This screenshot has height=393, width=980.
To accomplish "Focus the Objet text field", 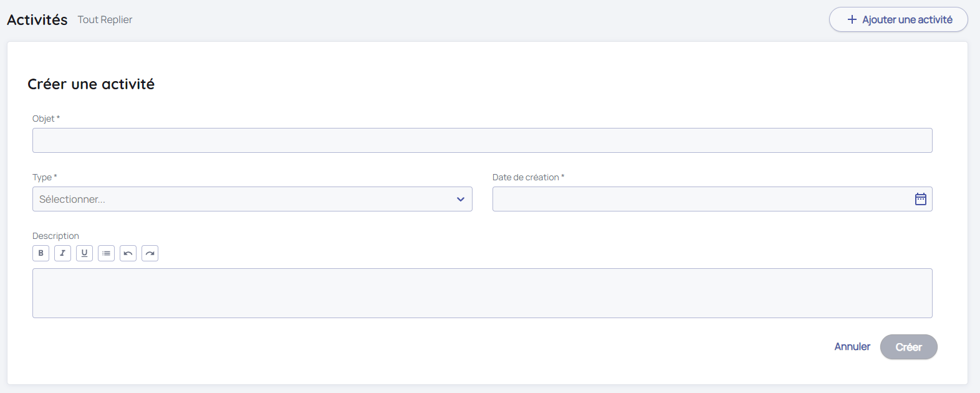I will click(x=482, y=140).
